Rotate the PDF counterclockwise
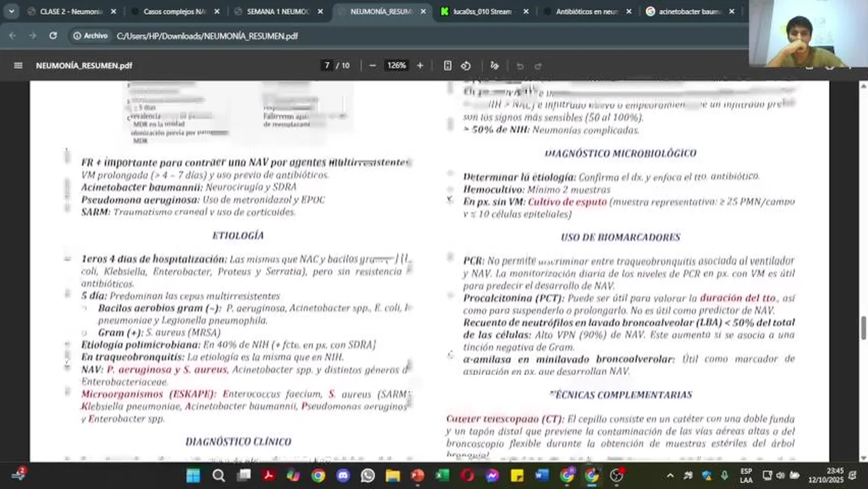 pyautogui.click(x=466, y=65)
